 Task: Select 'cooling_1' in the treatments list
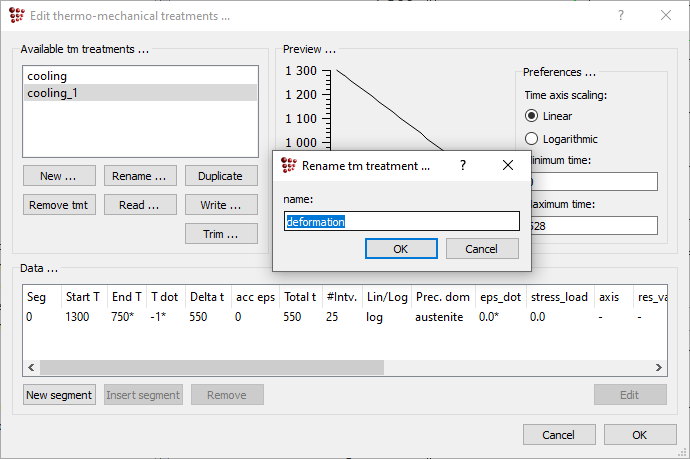pyautogui.click(x=140, y=93)
